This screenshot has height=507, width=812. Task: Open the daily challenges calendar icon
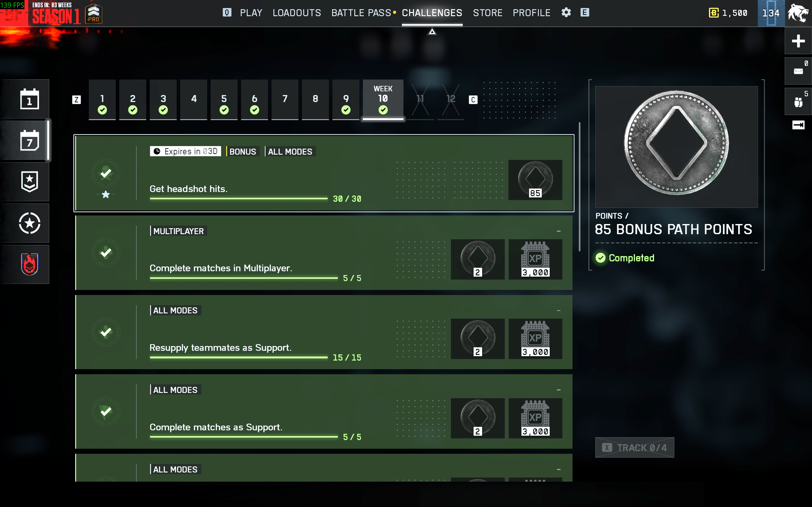point(29,99)
